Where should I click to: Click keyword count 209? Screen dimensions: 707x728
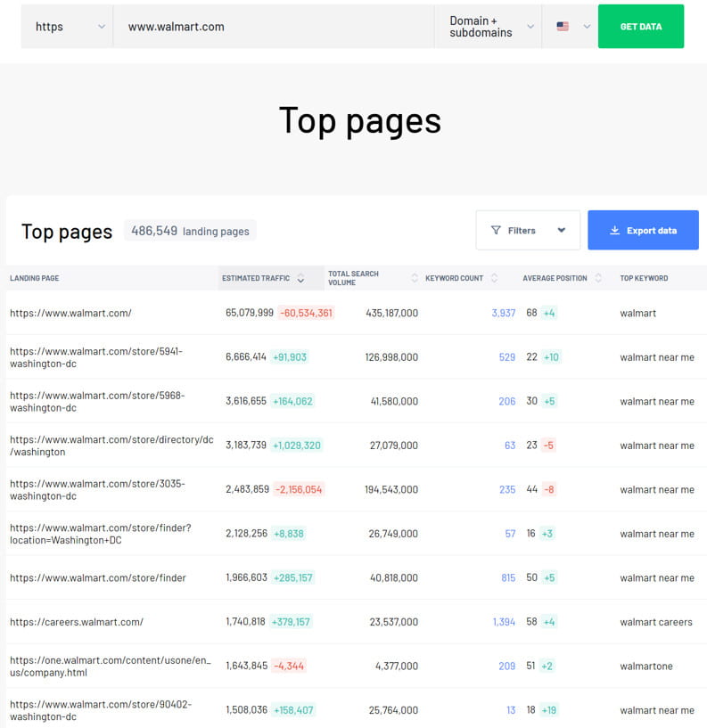tap(507, 666)
